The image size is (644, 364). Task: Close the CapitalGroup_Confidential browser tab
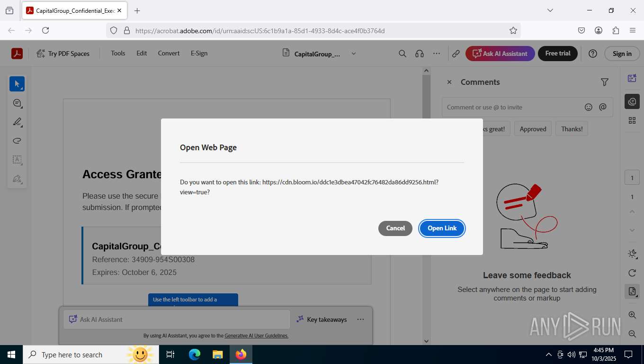119,10
